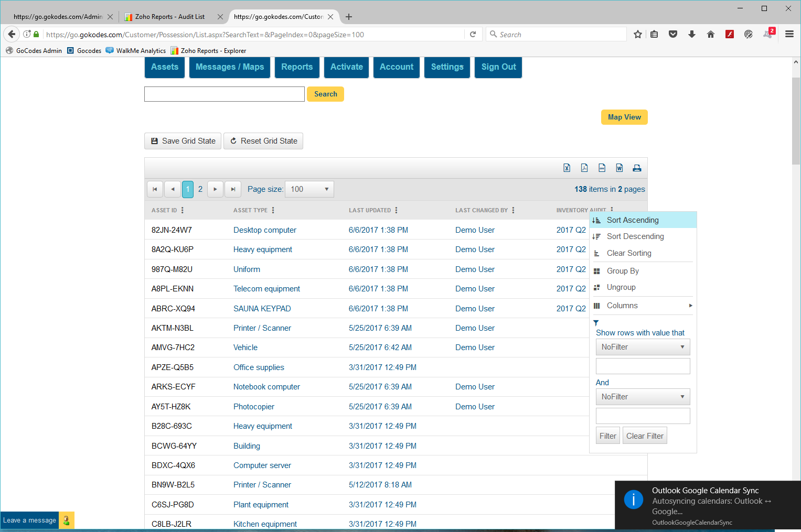Click the notification extension icon with badge
This screenshot has height=532, width=801.
pyautogui.click(x=768, y=34)
